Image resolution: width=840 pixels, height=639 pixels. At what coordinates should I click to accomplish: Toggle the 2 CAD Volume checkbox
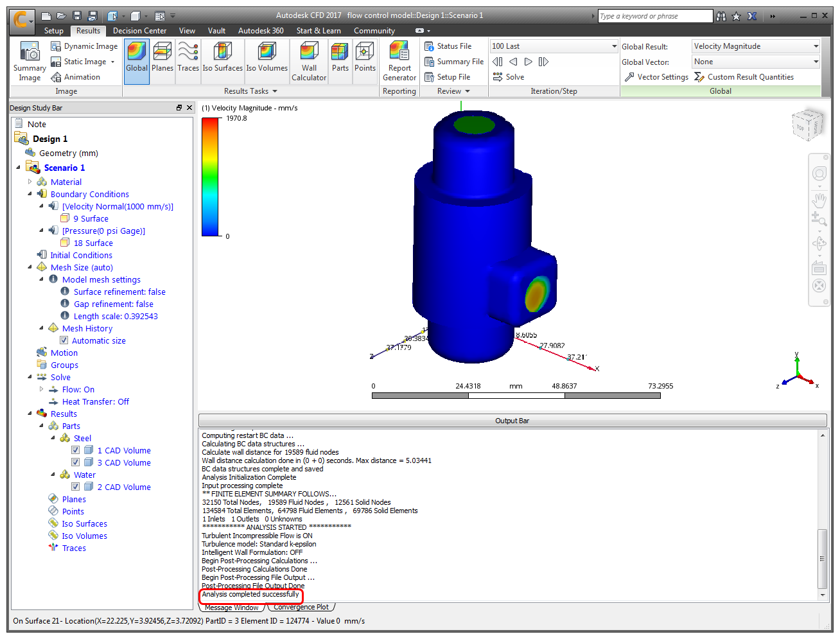point(76,487)
